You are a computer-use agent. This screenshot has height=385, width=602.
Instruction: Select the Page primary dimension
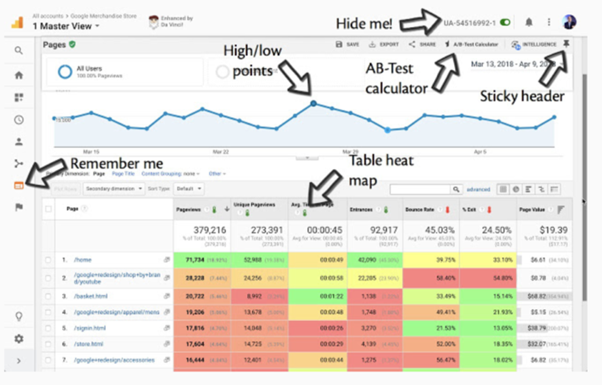(99, 174)
